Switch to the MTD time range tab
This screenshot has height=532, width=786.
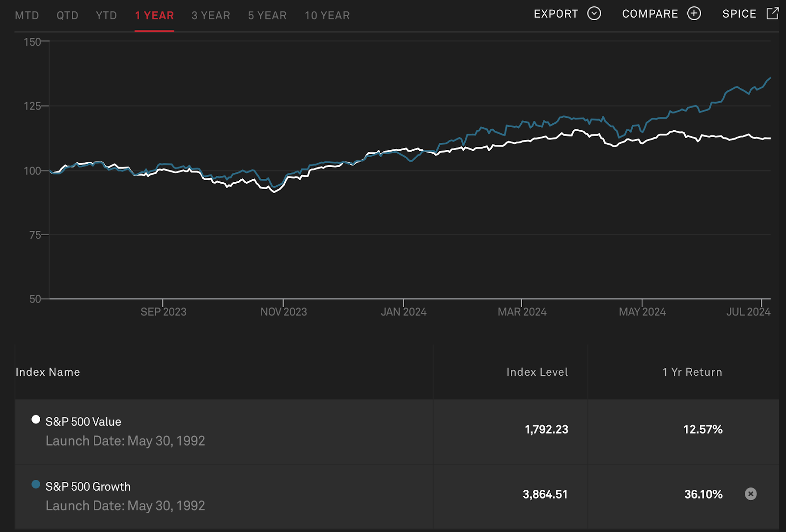point(27,16)
